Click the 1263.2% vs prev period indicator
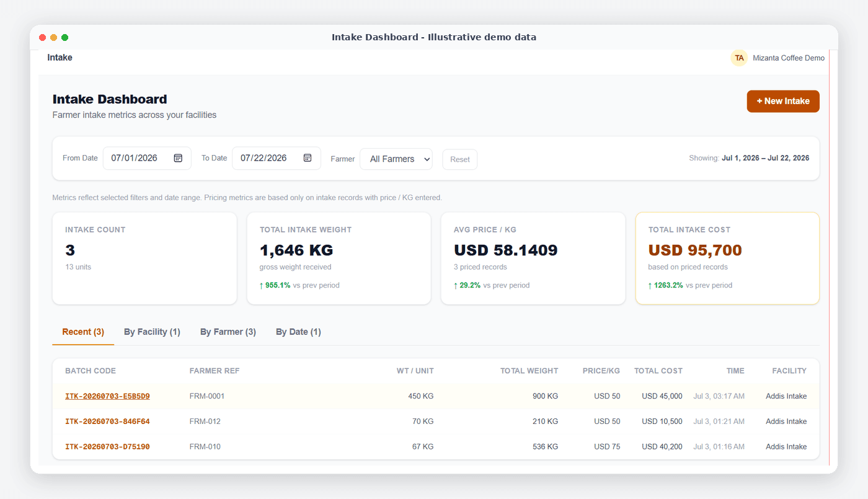Image resolution: width=868 pixels, height=499 pixels. [x=690, y=286]
